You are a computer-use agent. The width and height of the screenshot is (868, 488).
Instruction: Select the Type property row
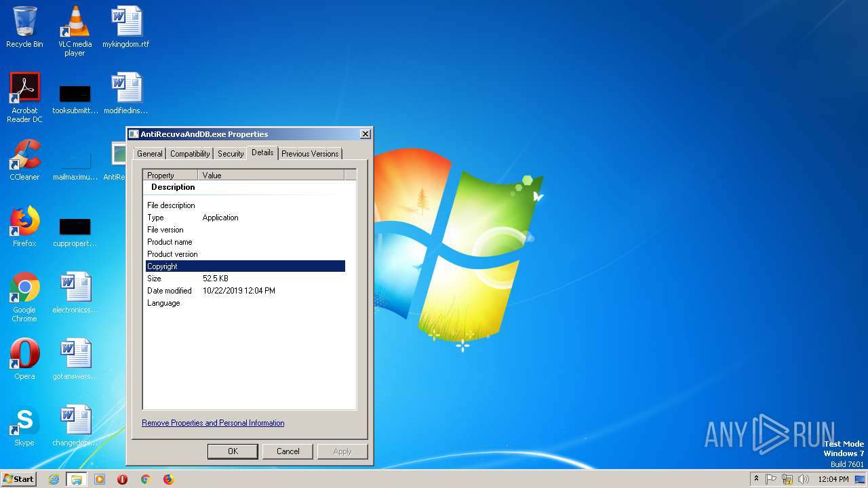pyautogui.click(x=245, y=218)
